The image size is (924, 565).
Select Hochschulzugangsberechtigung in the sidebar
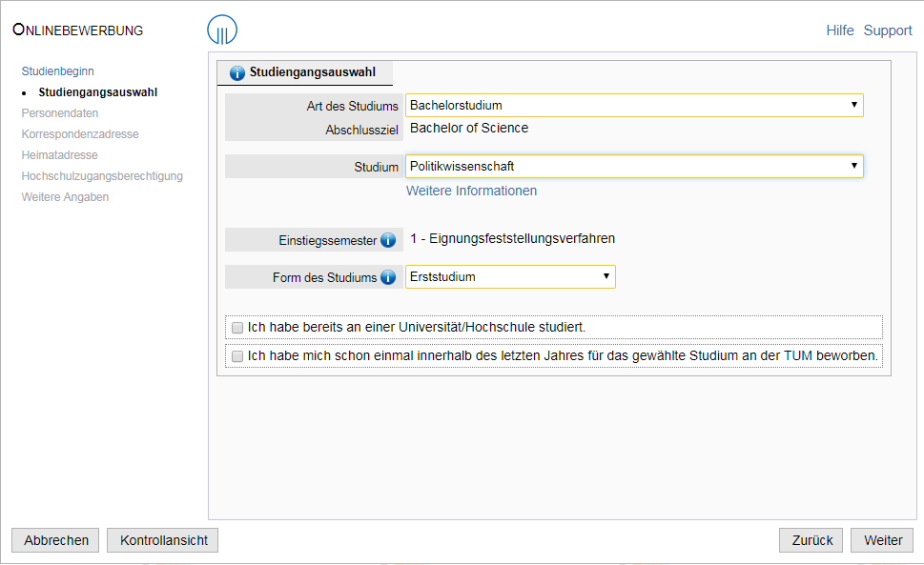[102, 176]
